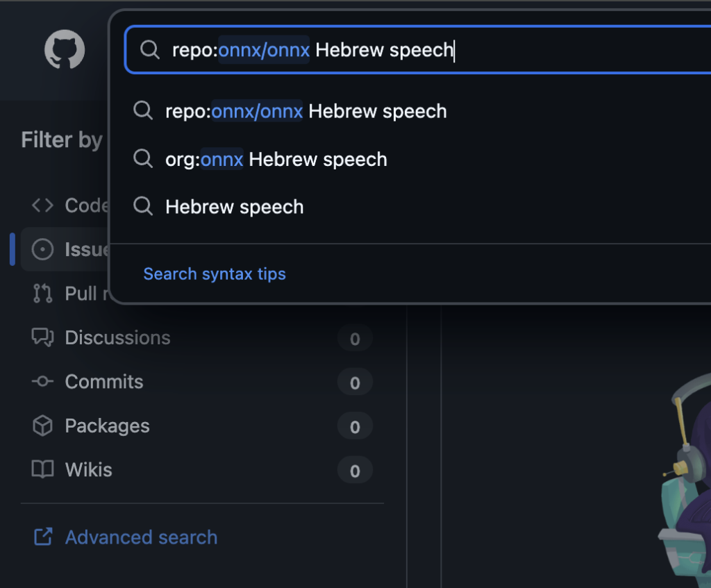
Task: Click the Pull requests filter icon
Action: click(42, 294)
